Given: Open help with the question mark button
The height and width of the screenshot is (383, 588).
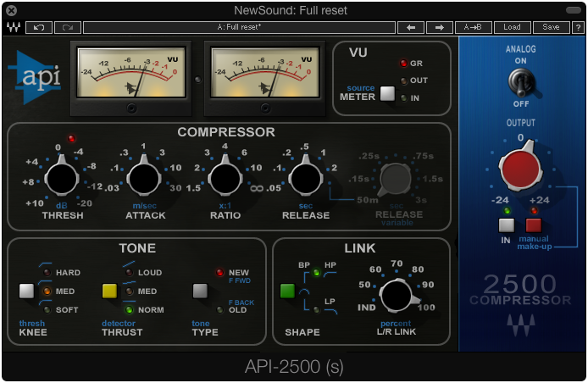Looking at the screenshot, I should coord(578,27).
